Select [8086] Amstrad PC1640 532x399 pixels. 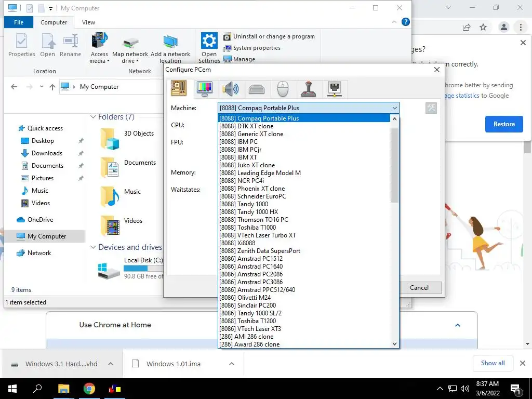click(304, 267)
